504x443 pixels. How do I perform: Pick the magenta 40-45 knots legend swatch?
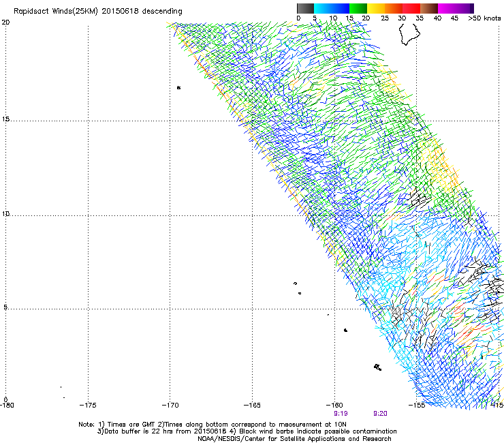[x=447, y=8]
